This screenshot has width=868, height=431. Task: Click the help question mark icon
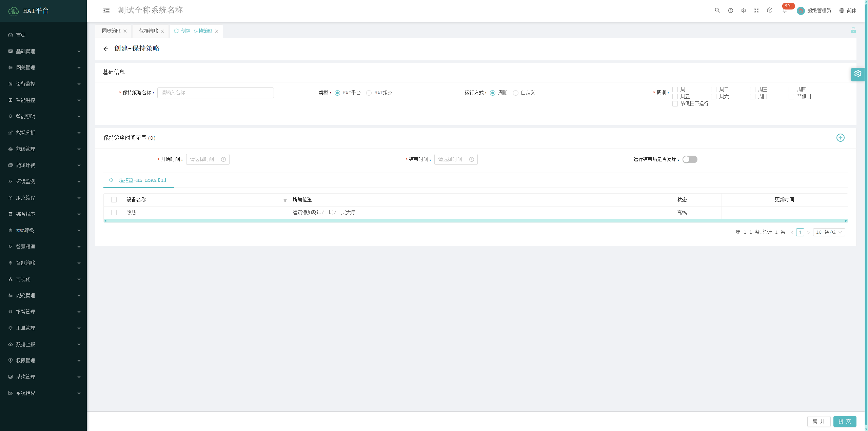[x=731, y=11]
